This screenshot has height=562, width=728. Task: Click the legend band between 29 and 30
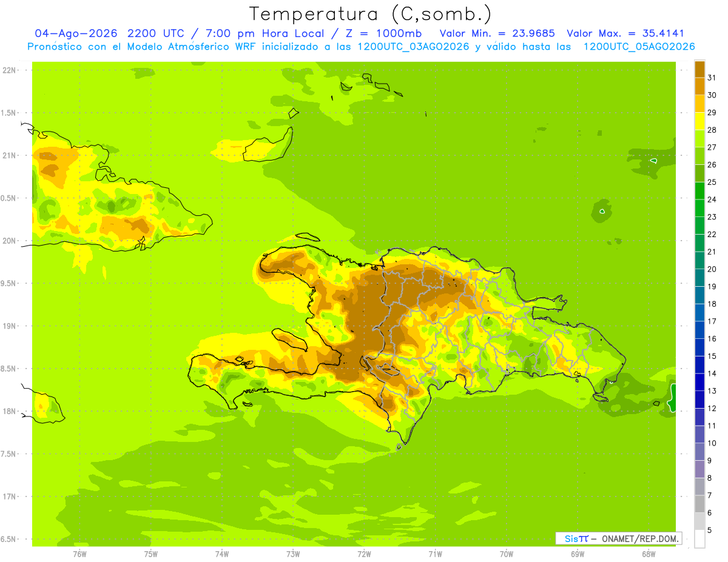699,103
